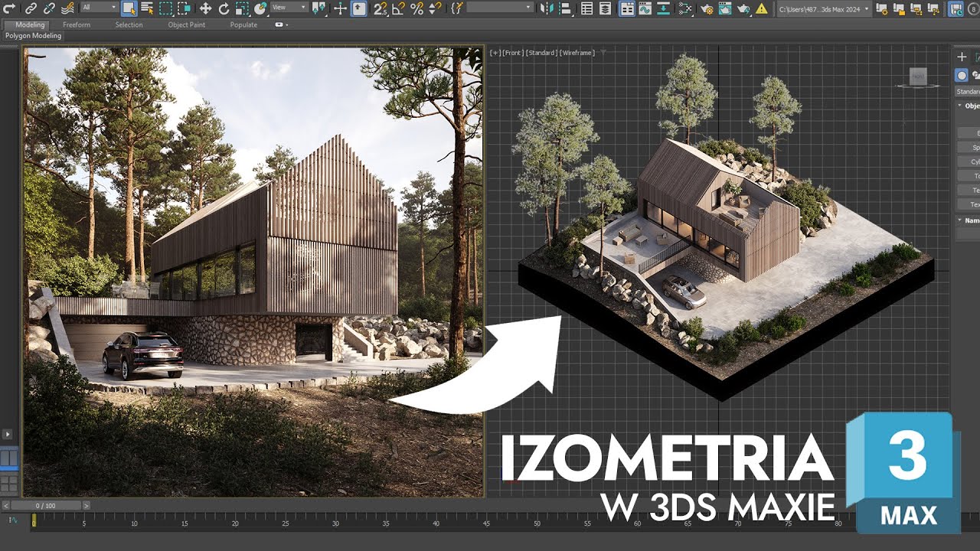
Task: Open the reference coordinate system 'View' dropdown
Action: 289,8
